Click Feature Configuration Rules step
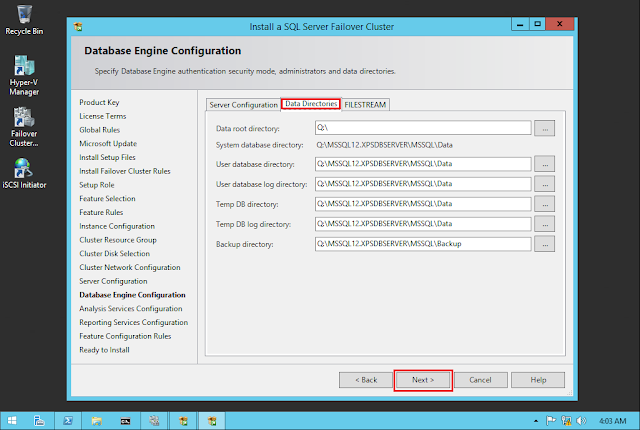Image resolution: width=640 pixels, height=430 pixels. (x=125, y=337)
